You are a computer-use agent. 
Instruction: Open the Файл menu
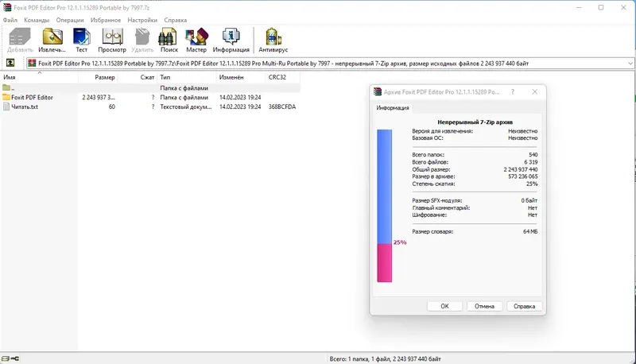(x=10, y=20)
